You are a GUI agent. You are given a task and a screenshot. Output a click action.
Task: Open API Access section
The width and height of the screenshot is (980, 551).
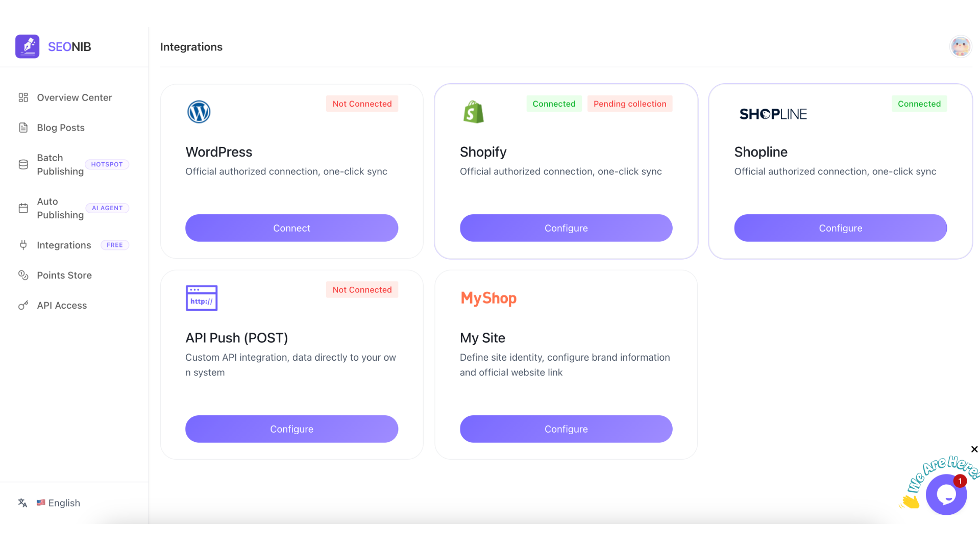62,306
